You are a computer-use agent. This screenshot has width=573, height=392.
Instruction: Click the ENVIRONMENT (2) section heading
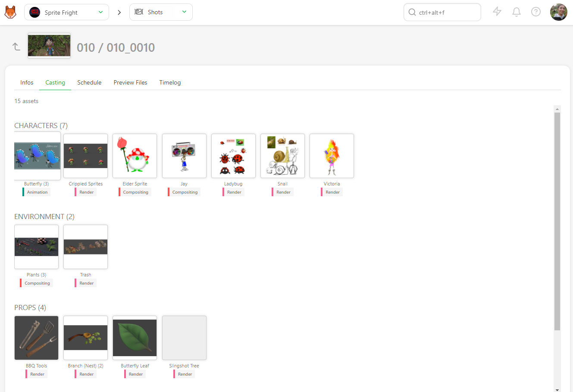44,216
